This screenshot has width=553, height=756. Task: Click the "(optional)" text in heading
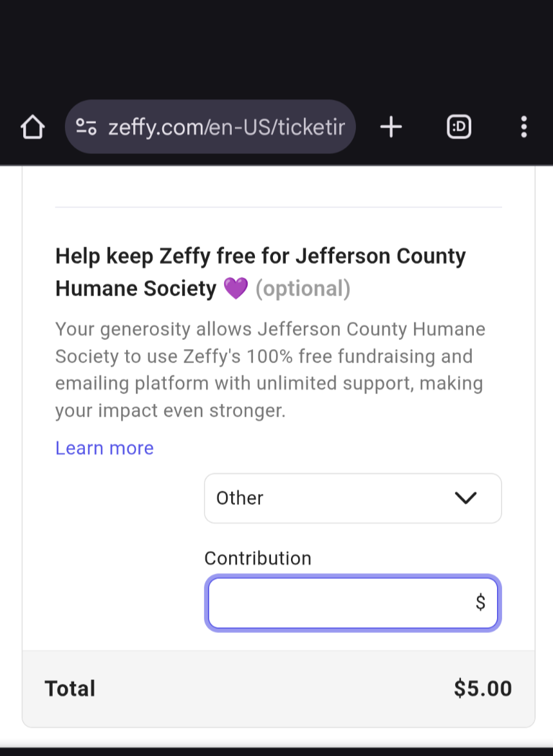(x=303, y=289)
